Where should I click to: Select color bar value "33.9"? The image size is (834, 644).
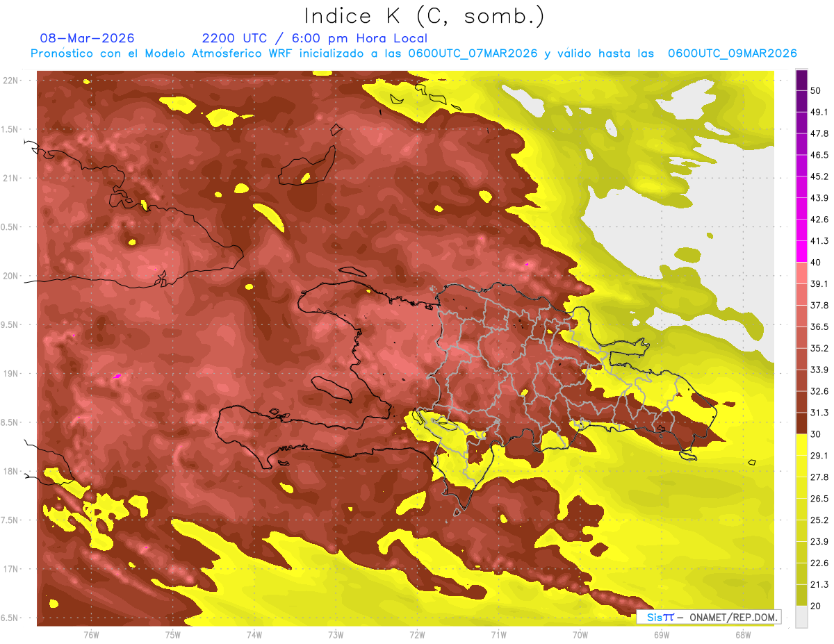(x=819, y=370)
